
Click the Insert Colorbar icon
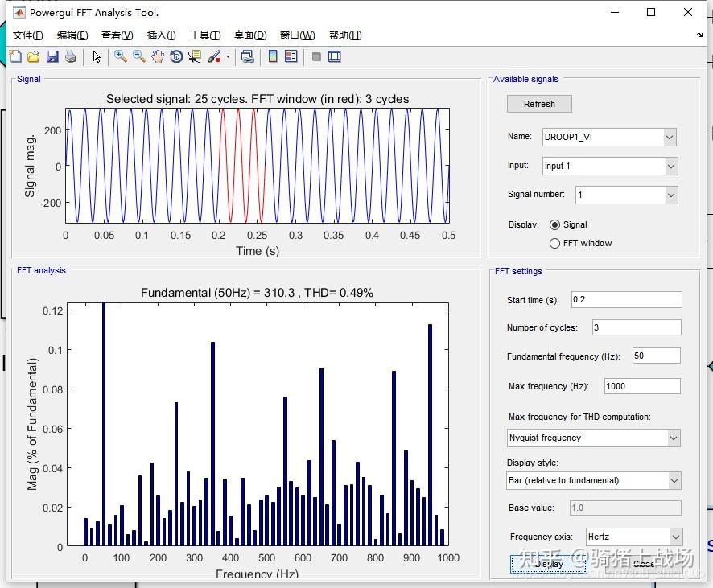click(273, 56)
